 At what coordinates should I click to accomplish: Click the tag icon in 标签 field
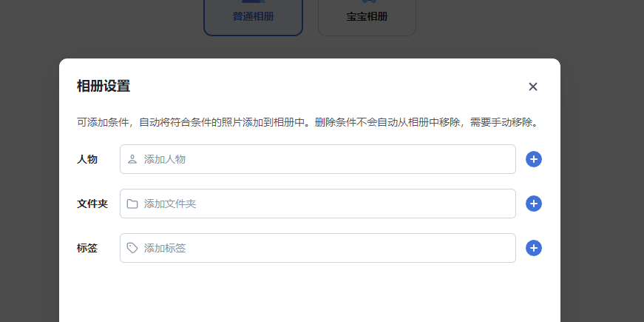coord(132,248)
